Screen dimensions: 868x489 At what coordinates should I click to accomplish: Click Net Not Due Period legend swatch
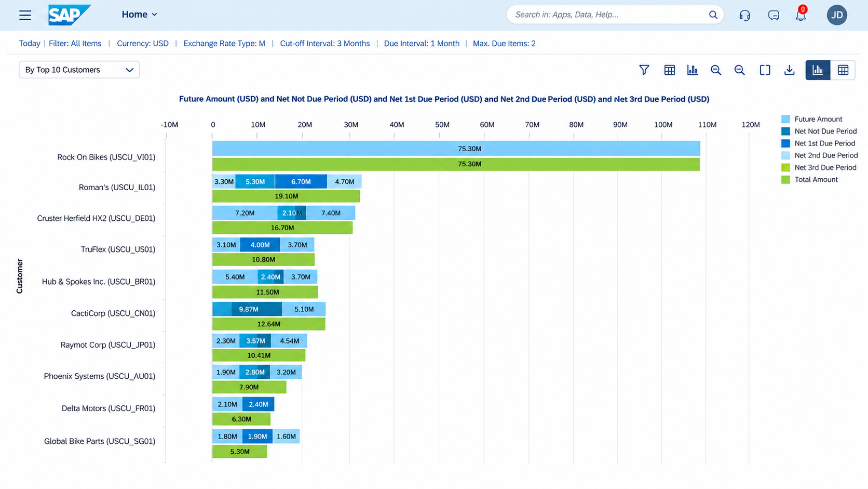[x=785, y=131]
